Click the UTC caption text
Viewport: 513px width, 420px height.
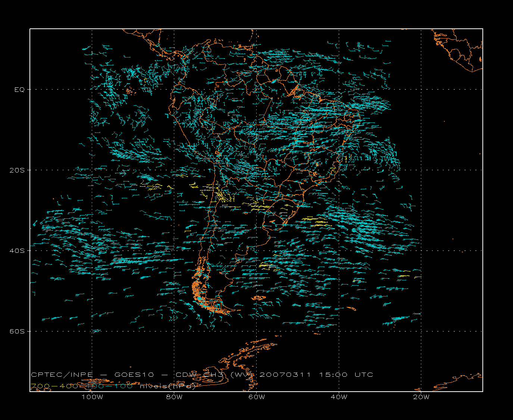pyautogui.click(x=364, y=374)
